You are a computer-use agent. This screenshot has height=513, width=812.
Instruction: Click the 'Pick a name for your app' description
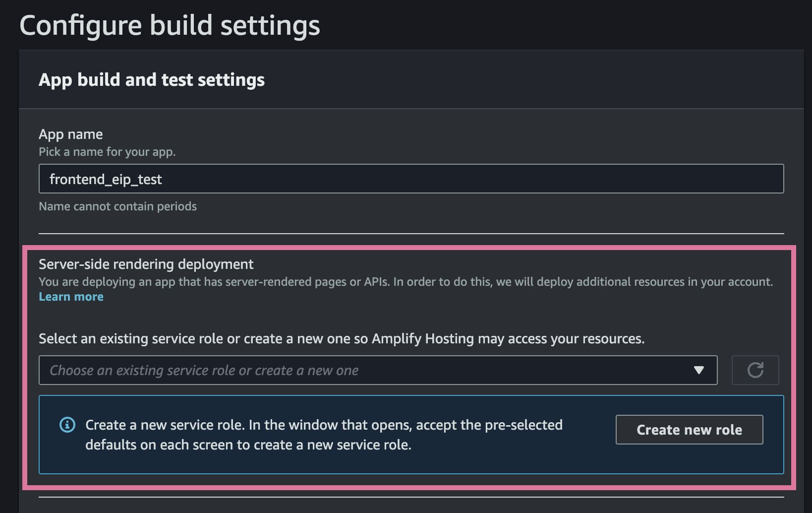(x=107, y=152)
